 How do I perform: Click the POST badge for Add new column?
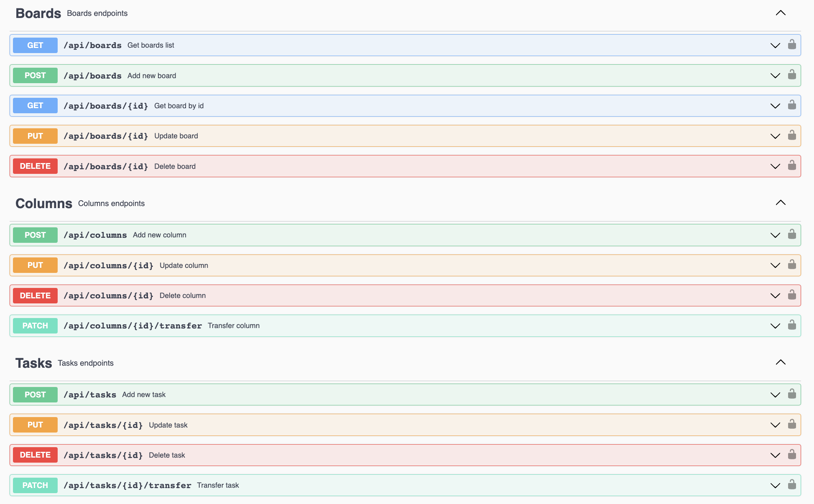pyautogui.click(x=35, y=235)
